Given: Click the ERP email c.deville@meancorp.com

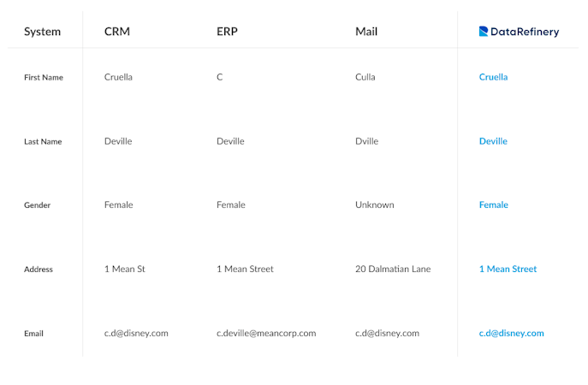Looking at the screenshot, I should (266, 334).
